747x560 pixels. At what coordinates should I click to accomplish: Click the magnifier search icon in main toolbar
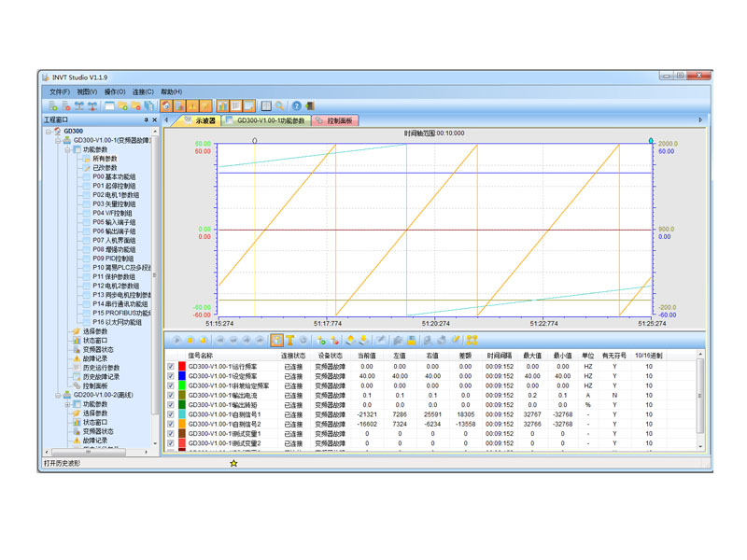point(280,106)
